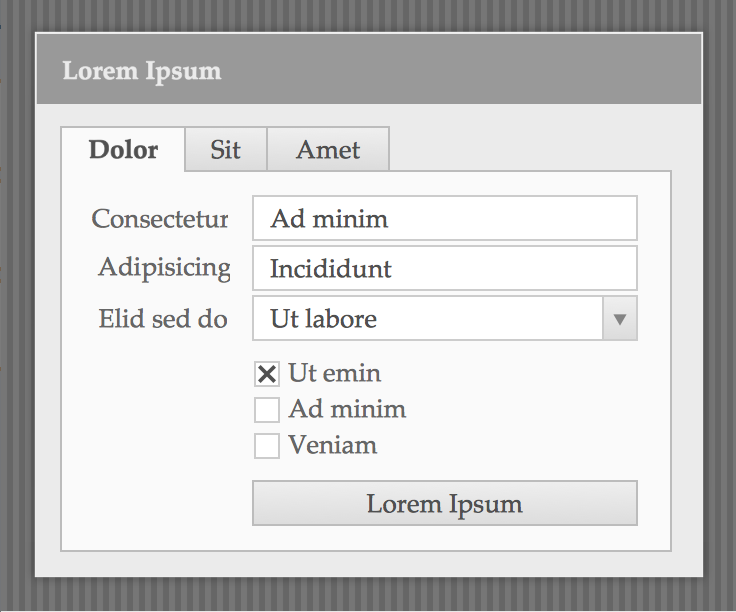This screenshot has height=612, width=736.
Task: Click the Veniam label text
Action: pos(332,445)
